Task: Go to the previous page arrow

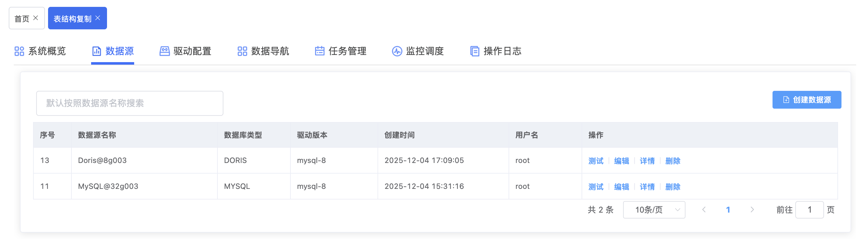Action: 704,209
